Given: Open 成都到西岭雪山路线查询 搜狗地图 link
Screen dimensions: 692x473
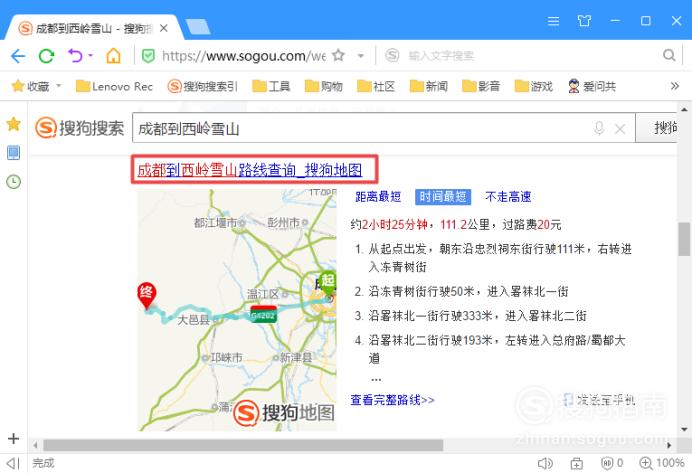Looking at the screenshot, I should pyautogui.click(x=250, y=170).
